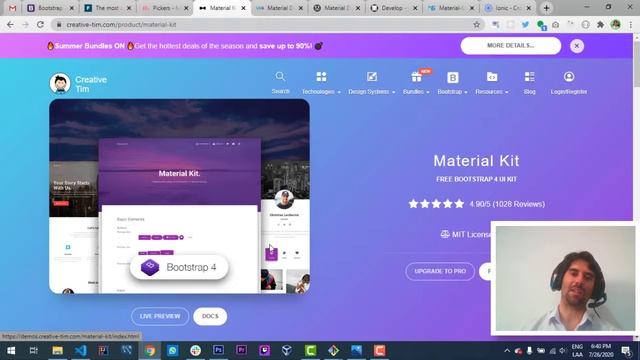Click the Bootstrap 4 badge on preview

[179, 267]
